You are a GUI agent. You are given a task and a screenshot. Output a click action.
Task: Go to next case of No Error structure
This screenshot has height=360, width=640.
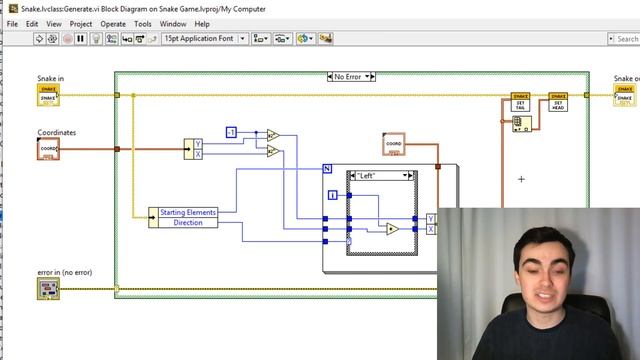(373, 77)
